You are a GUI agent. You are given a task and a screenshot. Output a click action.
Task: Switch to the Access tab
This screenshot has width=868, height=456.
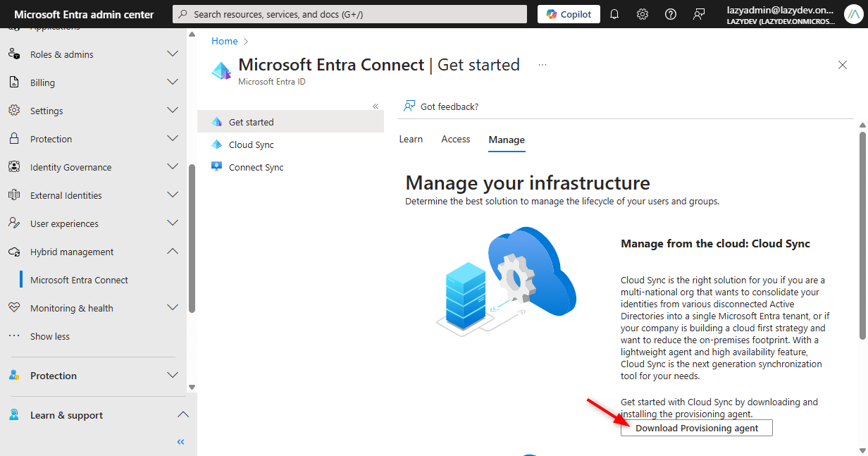456,139
